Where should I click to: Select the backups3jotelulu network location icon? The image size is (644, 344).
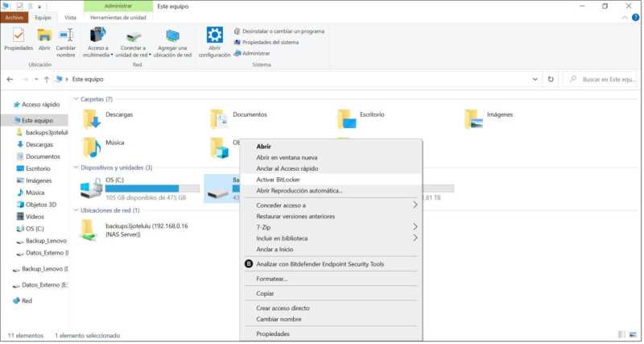[x=89, y=230]
